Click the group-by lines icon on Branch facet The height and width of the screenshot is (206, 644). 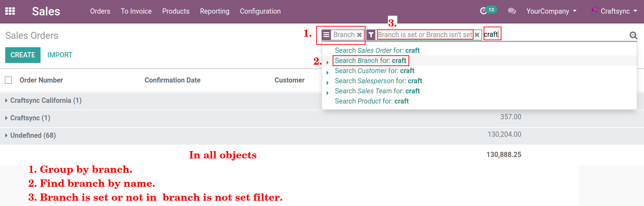(x=326, y=35)
